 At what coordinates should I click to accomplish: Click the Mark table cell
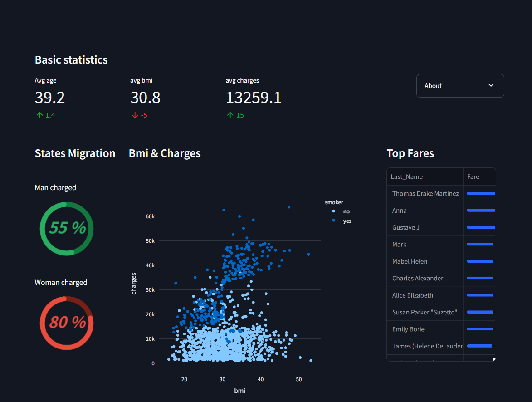tap(425, 245)
